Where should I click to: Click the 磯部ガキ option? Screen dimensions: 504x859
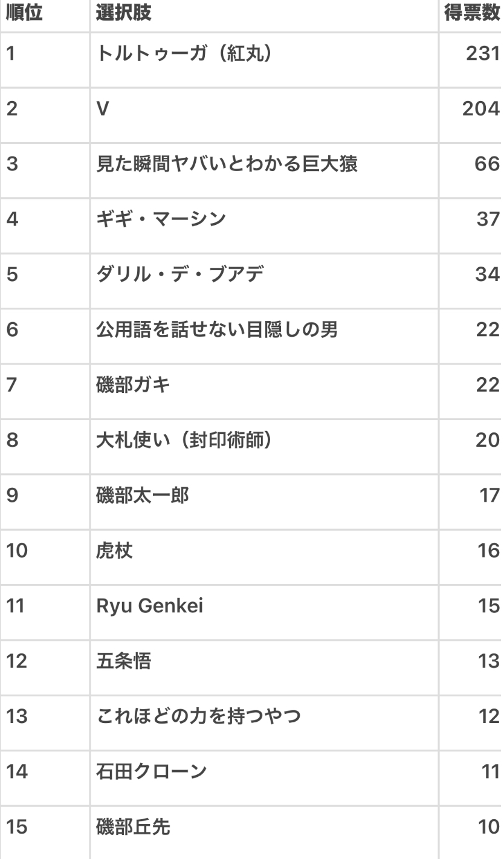(133, 384)
